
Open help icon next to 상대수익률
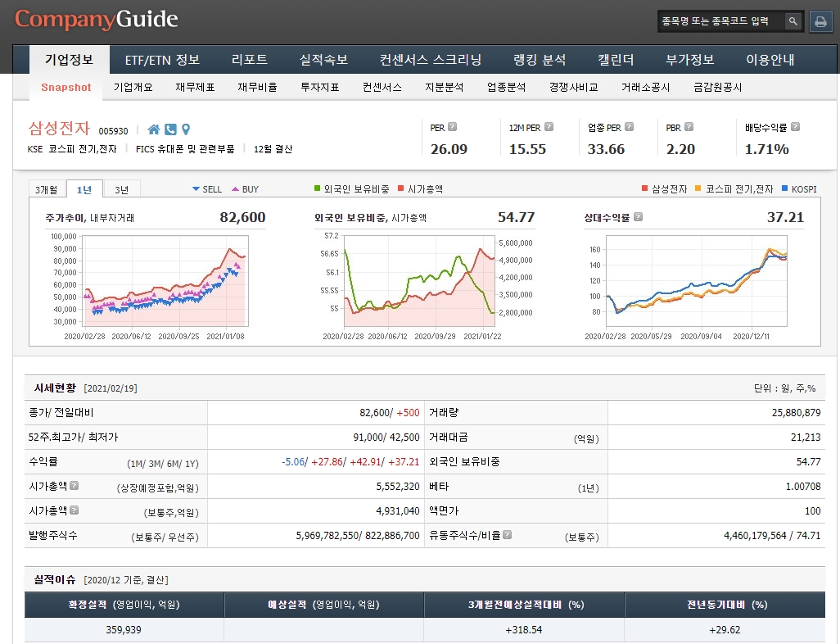tap(638, 216)
